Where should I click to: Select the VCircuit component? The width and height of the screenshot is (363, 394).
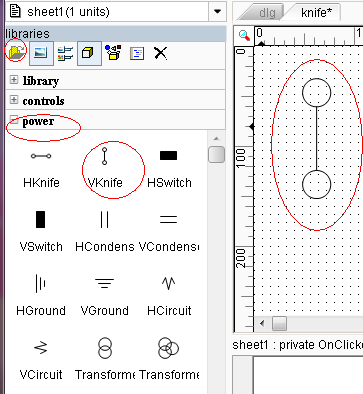click(41, 360)
